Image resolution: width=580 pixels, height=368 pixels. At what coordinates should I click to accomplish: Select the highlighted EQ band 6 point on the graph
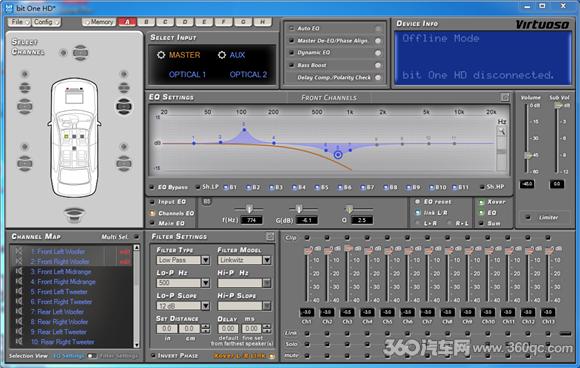pos(338,155)
